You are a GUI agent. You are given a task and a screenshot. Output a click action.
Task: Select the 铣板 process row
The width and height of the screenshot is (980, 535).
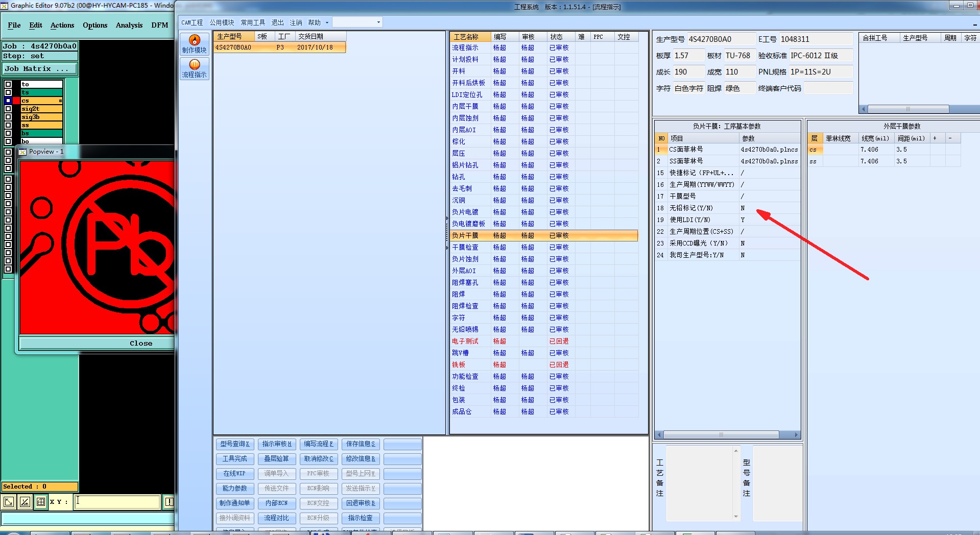pyautogui.click(x=544, y=365)
